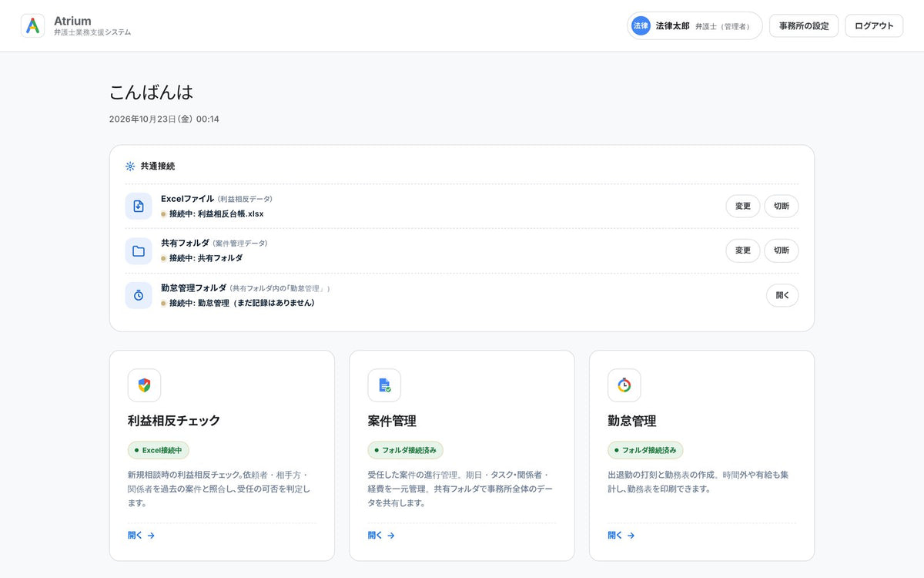Click the Excel接続中 status badge
The width and height of the screenshot is (924, 578).
tap(159, 450)
